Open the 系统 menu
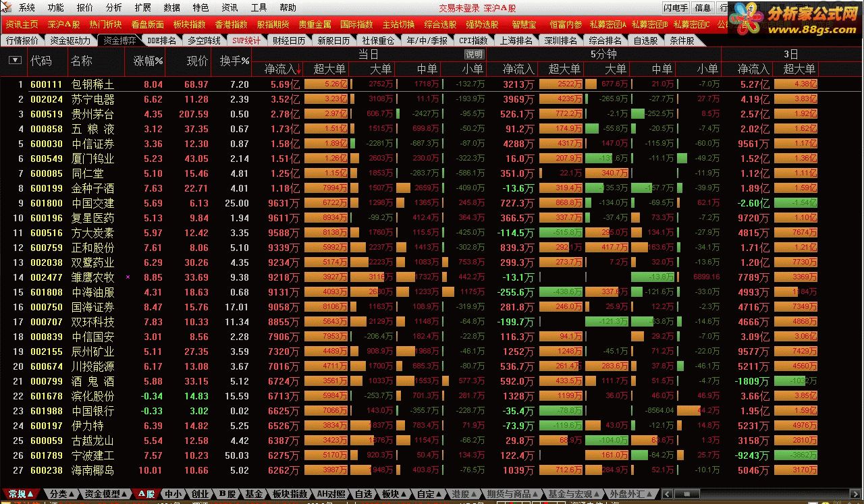The image size is (864, 504). point(27,7)
